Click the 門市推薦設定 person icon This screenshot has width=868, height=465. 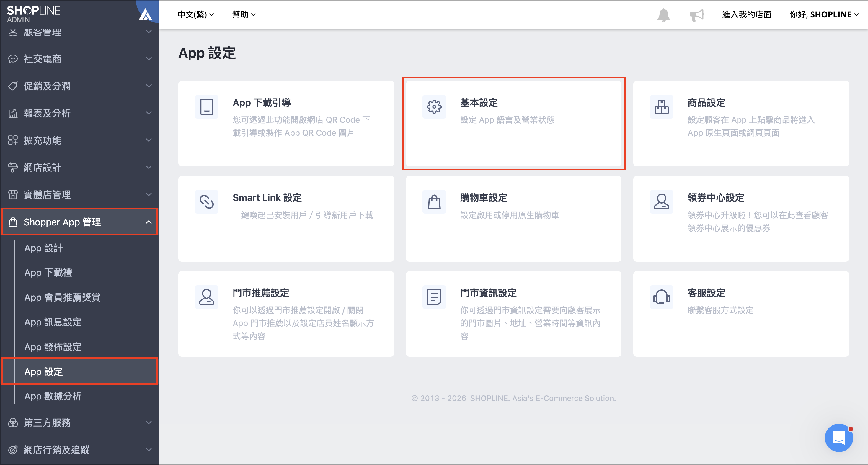207,297
